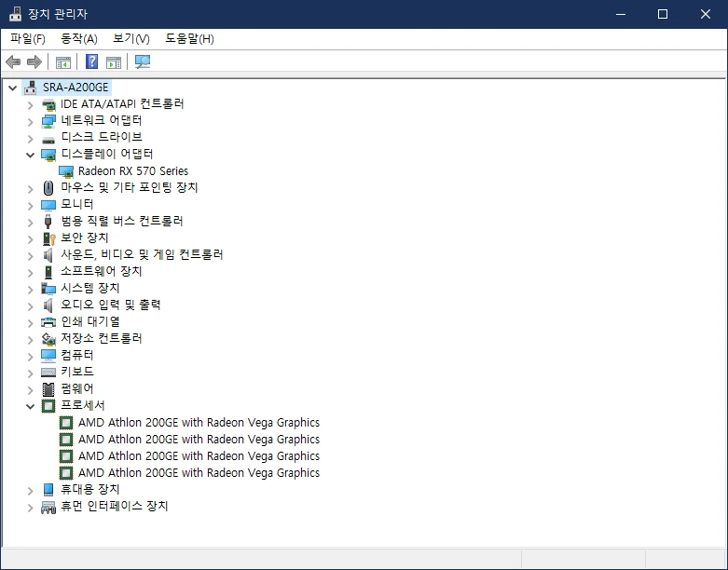Expand the IDE ATA/ATAPI 컨트롤러 node

[x=30, y=105]
